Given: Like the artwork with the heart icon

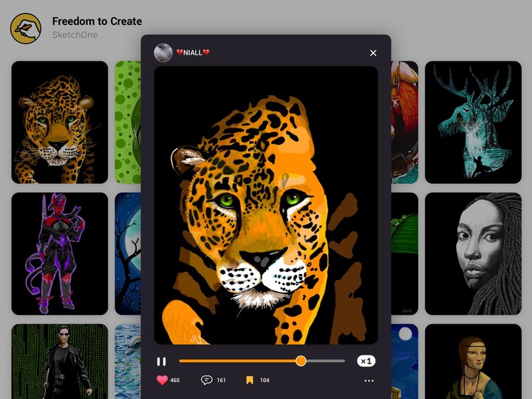Looking at the screenshot, I should click(162, 380).
